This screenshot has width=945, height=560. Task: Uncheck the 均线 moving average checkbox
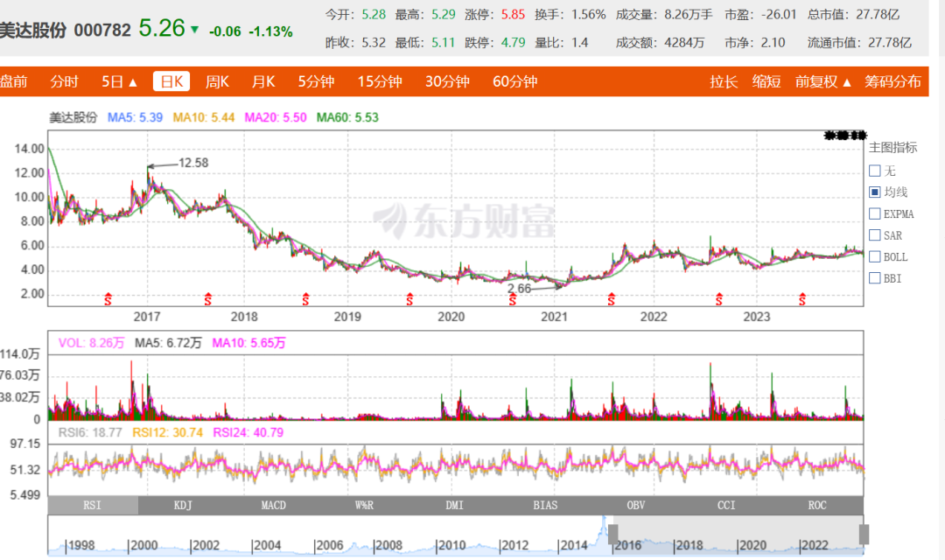(874, 192)
